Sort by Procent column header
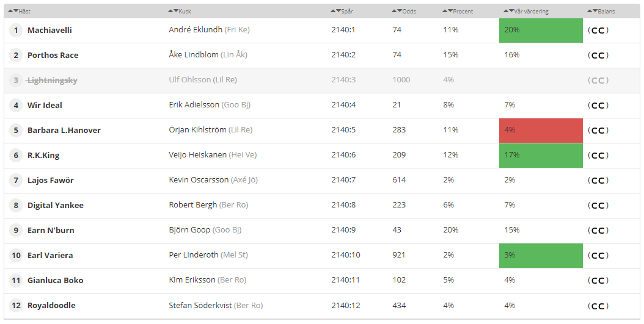 458,12
